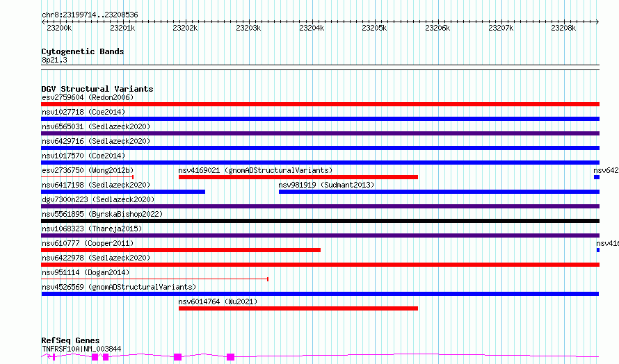
Task: Open the dgv7300n223 (Sedlazeck2020) label
Action: click(98, 199)
